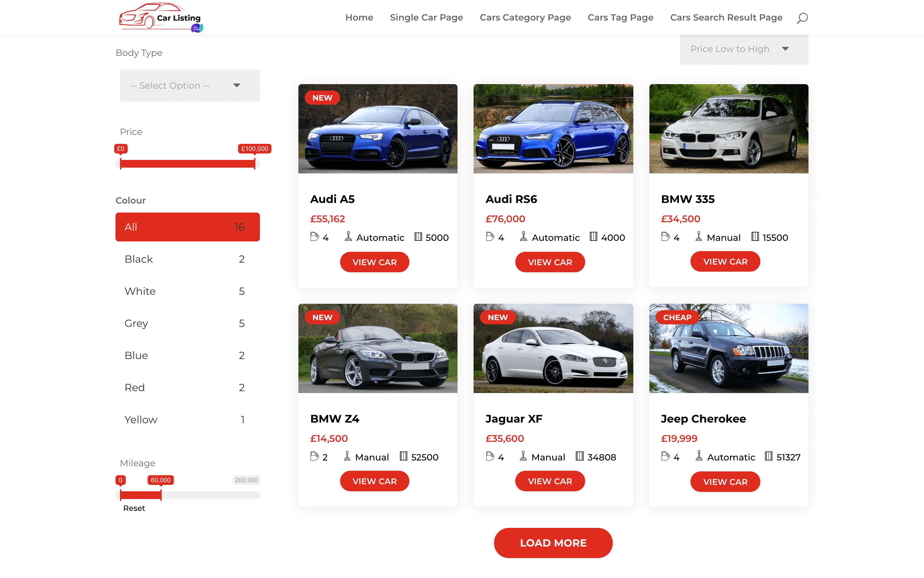The image size is (924, 578).
Task: Filter cars by Red colour
Action: point(187,388)
